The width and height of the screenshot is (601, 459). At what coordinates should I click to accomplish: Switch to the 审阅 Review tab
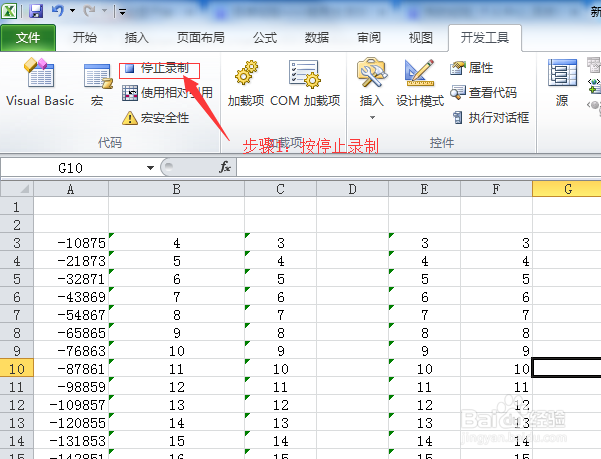pos(369,38)
